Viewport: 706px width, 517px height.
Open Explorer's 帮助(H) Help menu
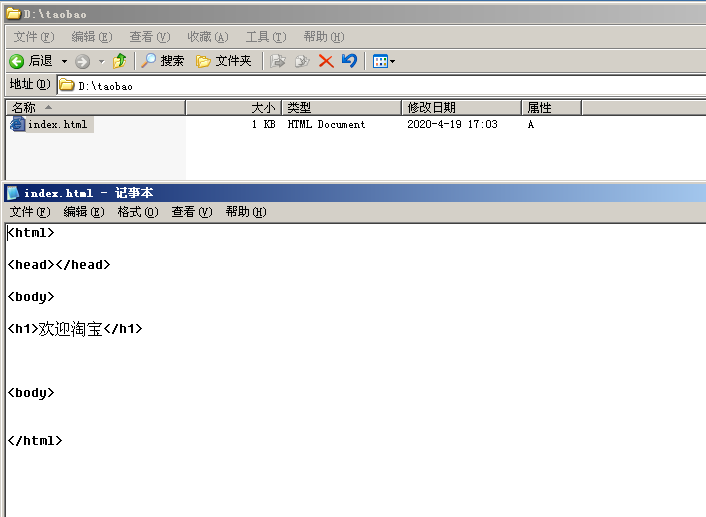coord(324,36)
